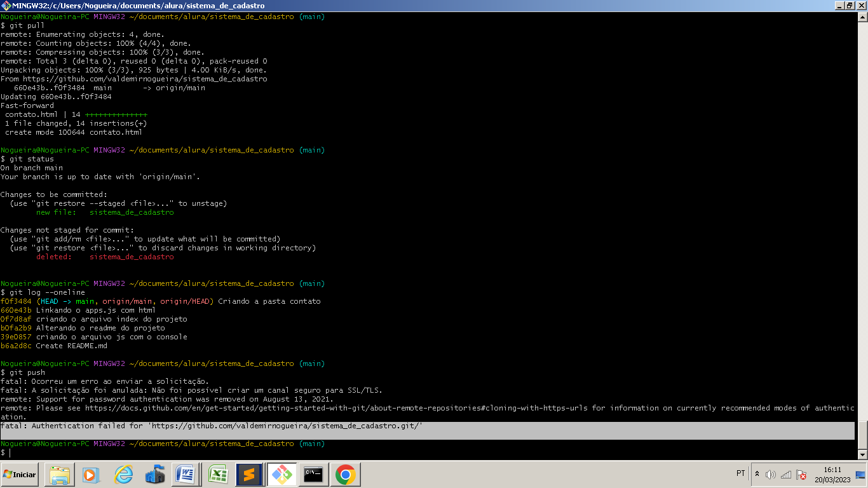Image resolution: width=868 pixels, height=488 pixels.
Task: Open the blue castle app on the taskbar
Action: [155, 475]
